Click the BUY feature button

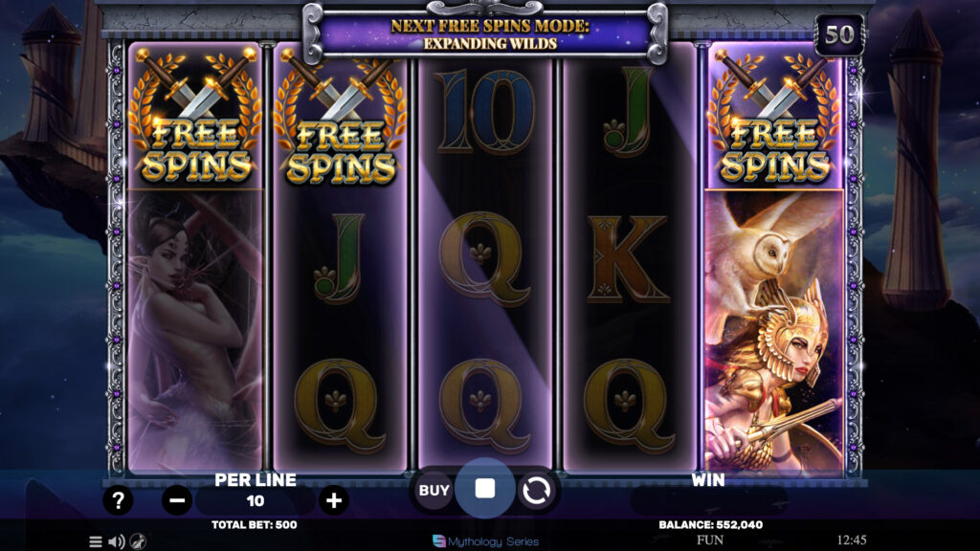tap(434, 491)
